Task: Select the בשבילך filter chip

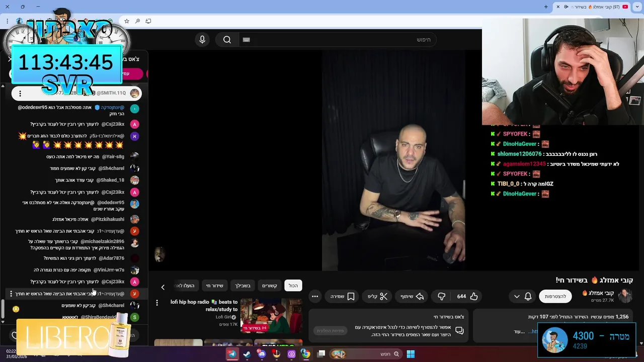Action: pyautogui.click(x=243, y=286)
